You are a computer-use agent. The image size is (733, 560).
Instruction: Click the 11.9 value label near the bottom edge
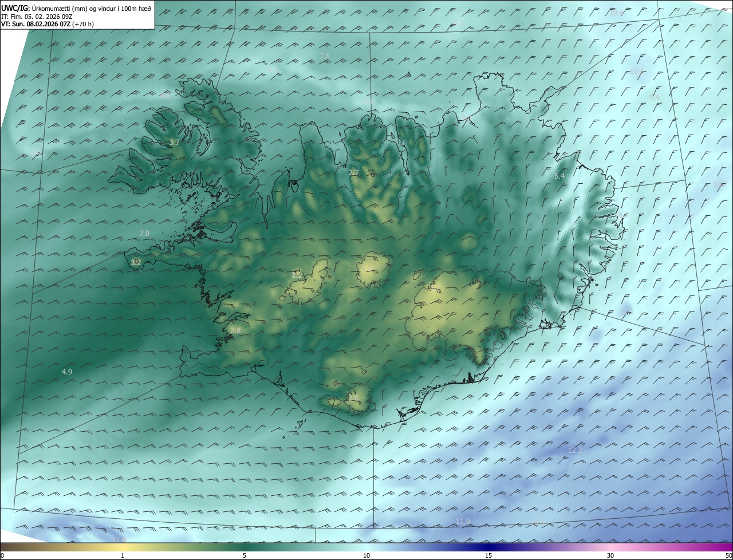click(x=463, y=521)
